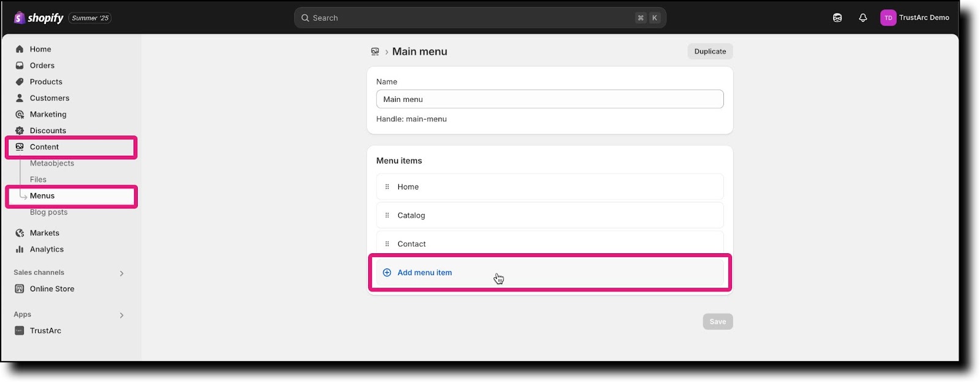
Task: Click the Home house icon
Action: pos(20,49)
